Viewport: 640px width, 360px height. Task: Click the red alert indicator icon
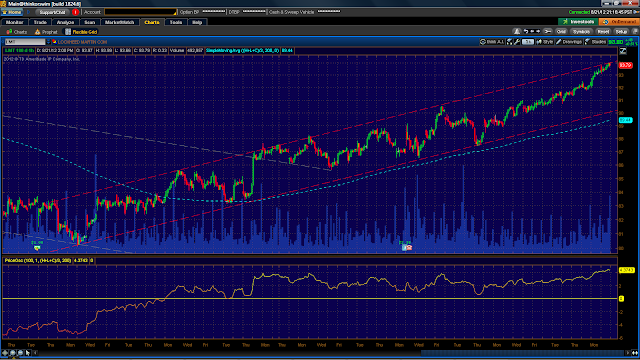[75, 12]
